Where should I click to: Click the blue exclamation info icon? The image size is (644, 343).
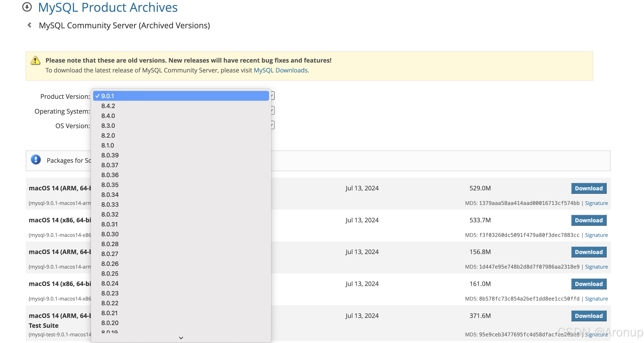[36, 160]
